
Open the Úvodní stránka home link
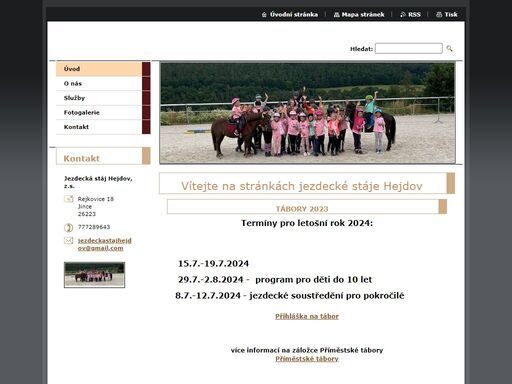(294, 14)
